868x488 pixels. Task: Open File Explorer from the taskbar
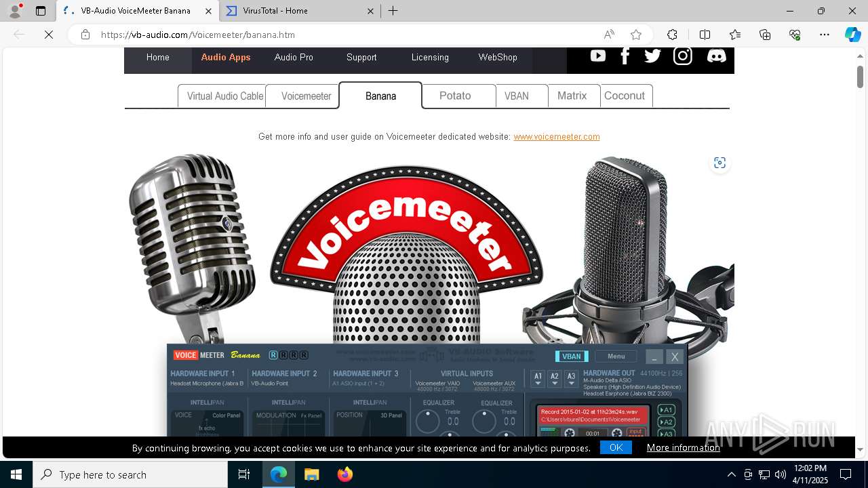coord(311,474)
